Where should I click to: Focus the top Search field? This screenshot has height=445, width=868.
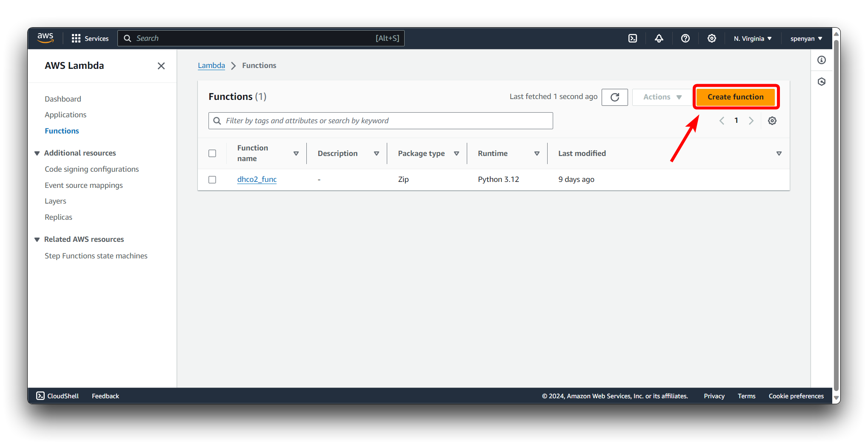tap(261, 38)
